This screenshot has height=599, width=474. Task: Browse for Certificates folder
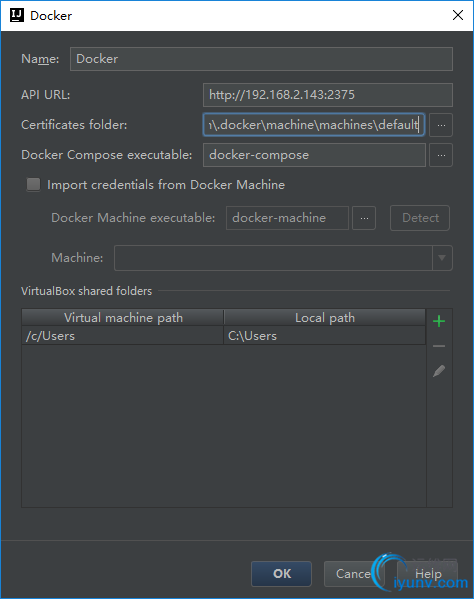click(441, 125)
